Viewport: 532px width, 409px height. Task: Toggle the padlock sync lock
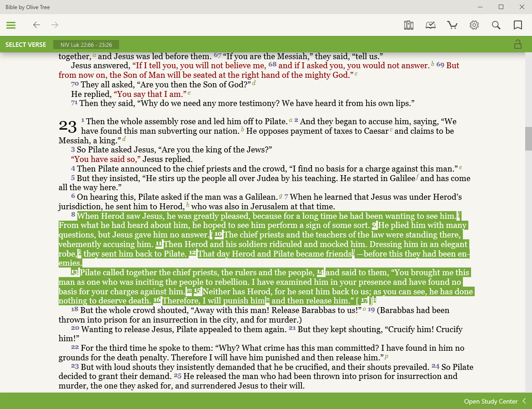(x=517, y=44)
